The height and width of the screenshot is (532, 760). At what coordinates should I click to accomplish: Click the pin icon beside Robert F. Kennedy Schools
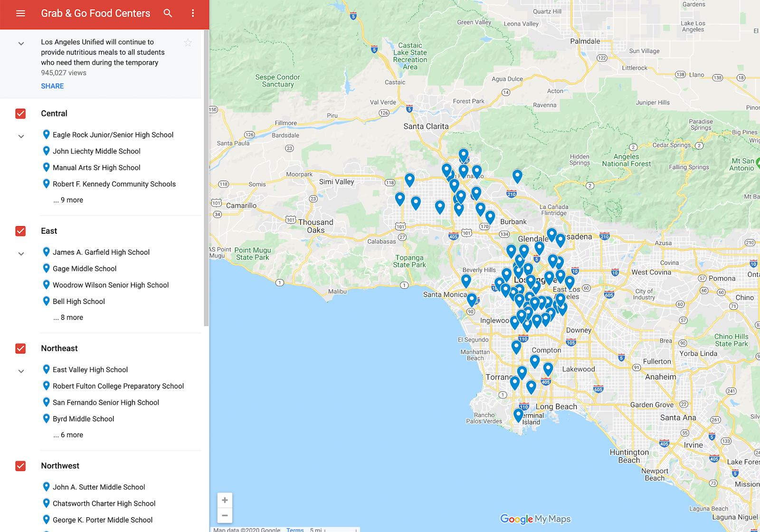46,184
